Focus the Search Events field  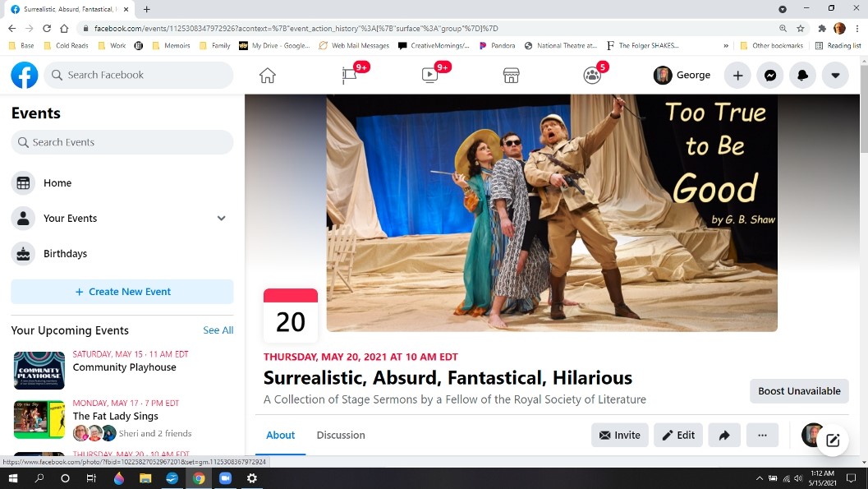coord(122,142)
